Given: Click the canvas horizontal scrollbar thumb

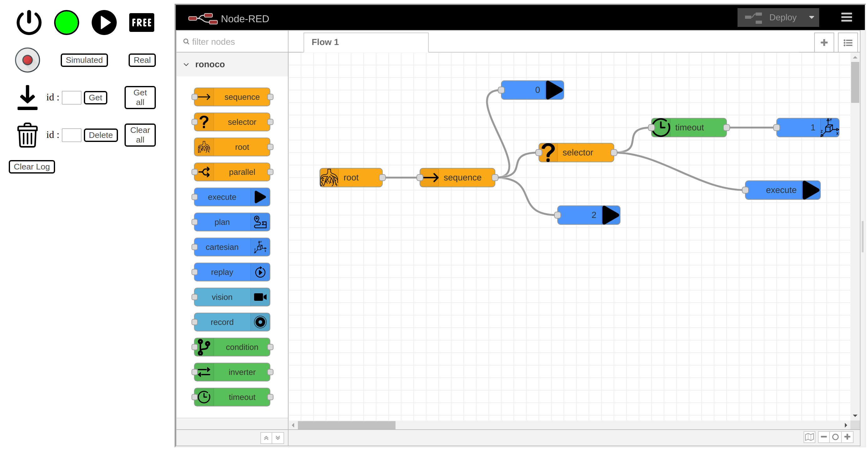Looking at the screenshot, I should [346, 425].
